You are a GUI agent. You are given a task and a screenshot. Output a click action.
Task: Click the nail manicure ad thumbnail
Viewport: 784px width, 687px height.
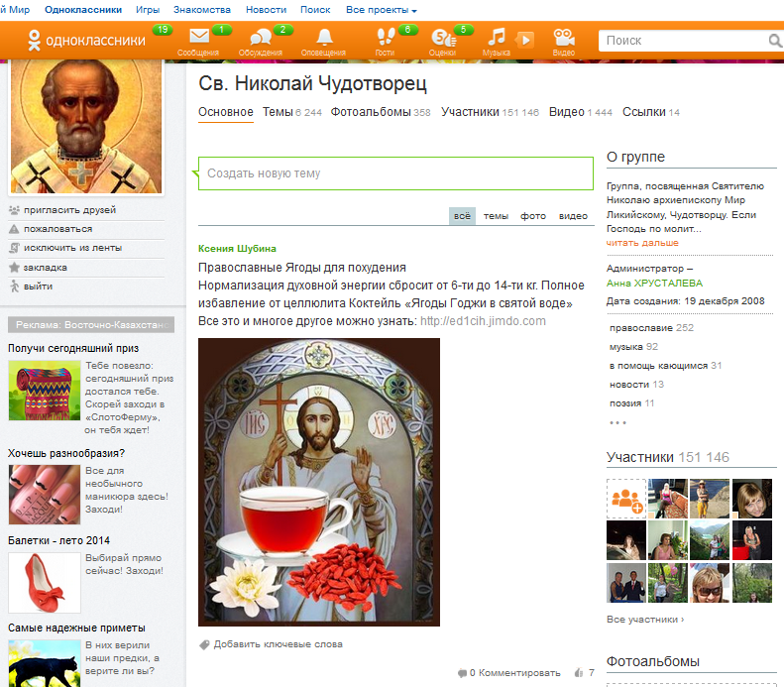pyautogui.click(x=45, y=495)
